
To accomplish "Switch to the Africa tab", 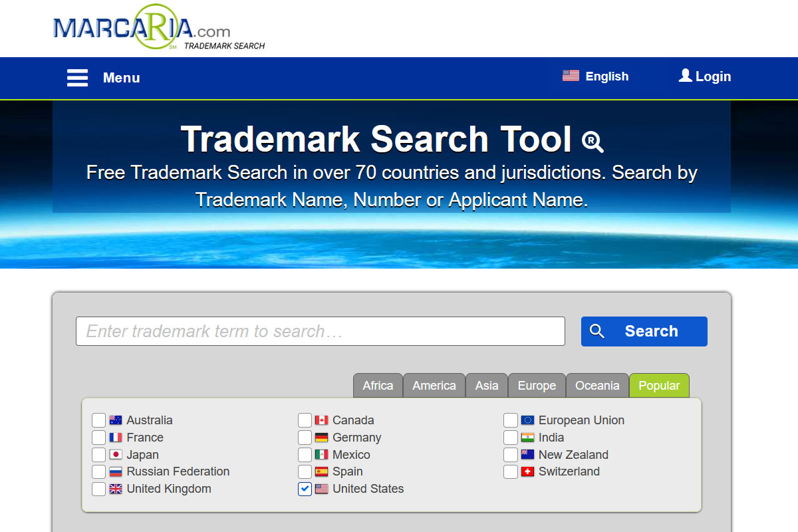I will pyautogui.click(x=378, y=386).
